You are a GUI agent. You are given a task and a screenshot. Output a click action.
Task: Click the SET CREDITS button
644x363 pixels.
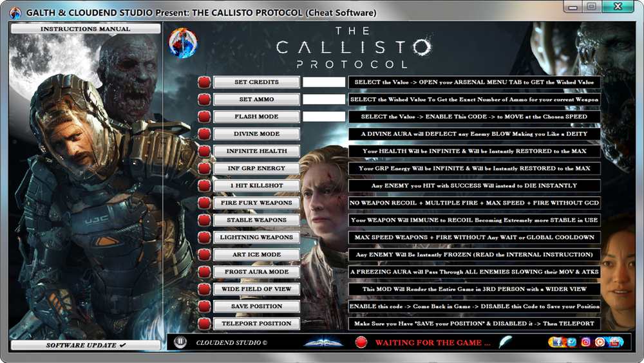[x=257, y=82]
